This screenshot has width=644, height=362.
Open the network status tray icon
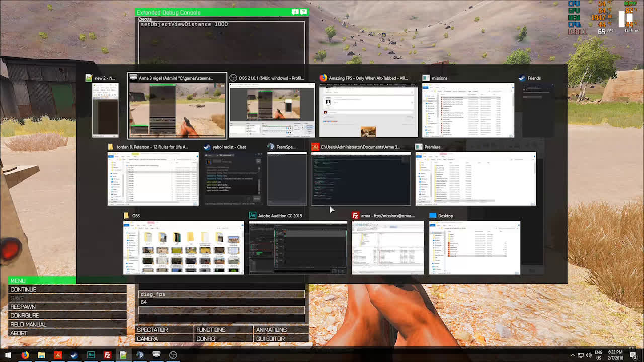point(580,355)
